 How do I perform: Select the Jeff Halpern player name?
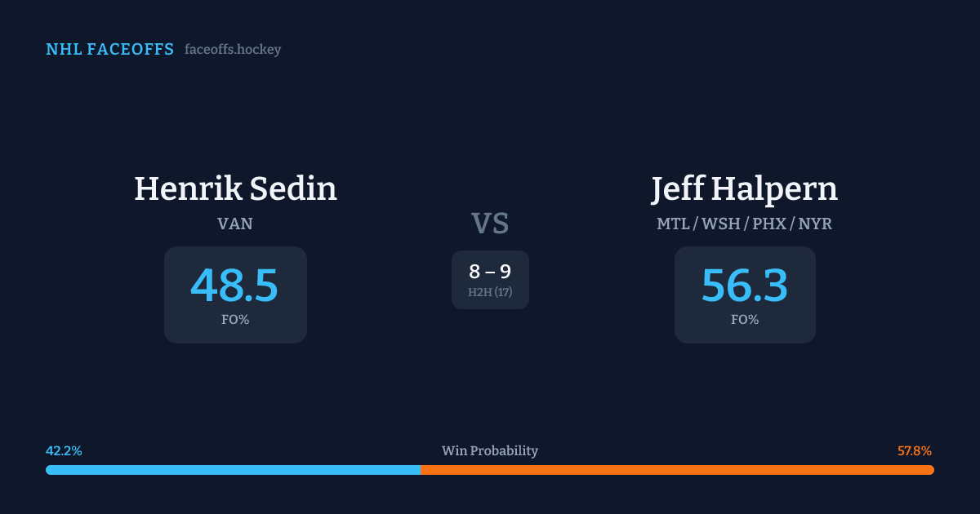click(744, 188)
